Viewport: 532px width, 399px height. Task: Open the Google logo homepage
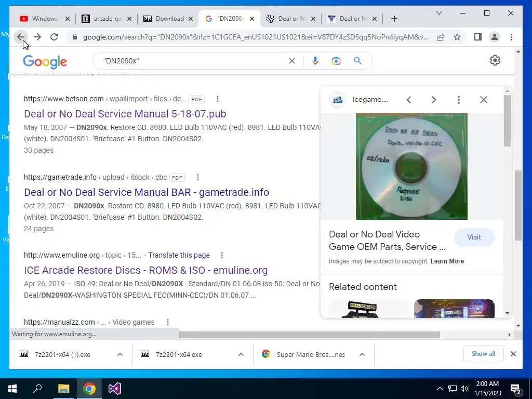click(45, 61)
